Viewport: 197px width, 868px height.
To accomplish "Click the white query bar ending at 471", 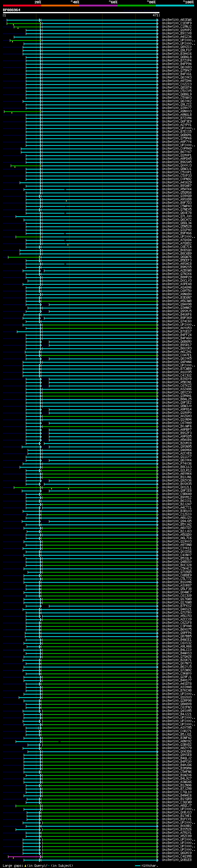I will (81, 13).
